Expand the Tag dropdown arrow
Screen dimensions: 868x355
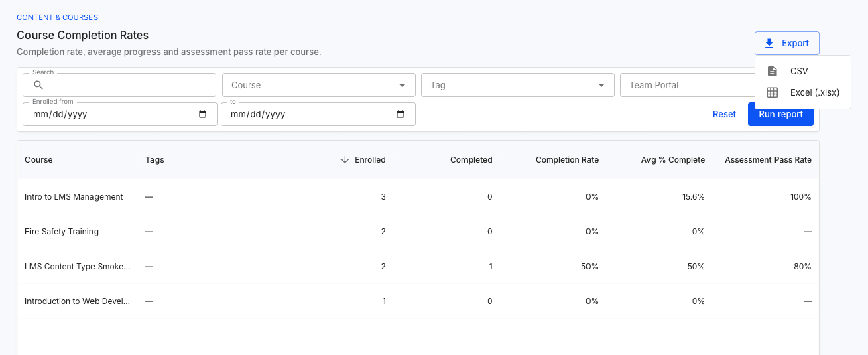[x=601, y=85]
